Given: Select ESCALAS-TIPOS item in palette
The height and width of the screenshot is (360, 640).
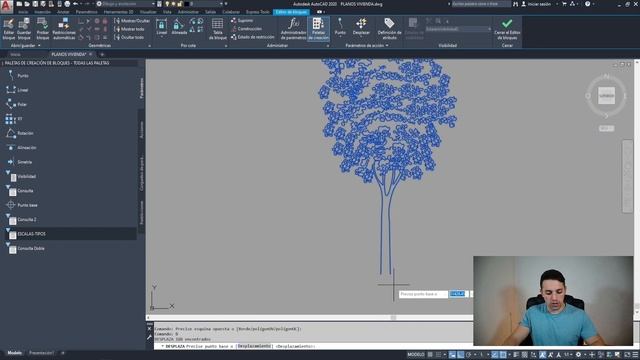Looking at the screenshot, I should pos(70,234).
